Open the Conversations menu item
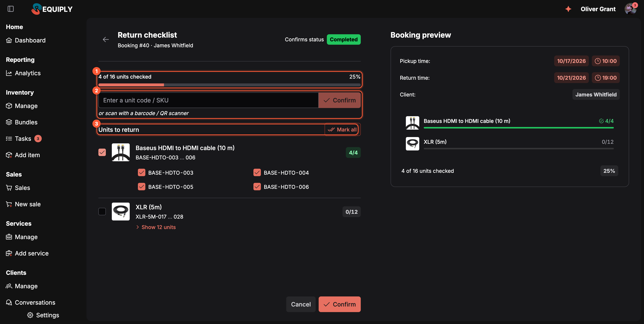 (31, 302)
